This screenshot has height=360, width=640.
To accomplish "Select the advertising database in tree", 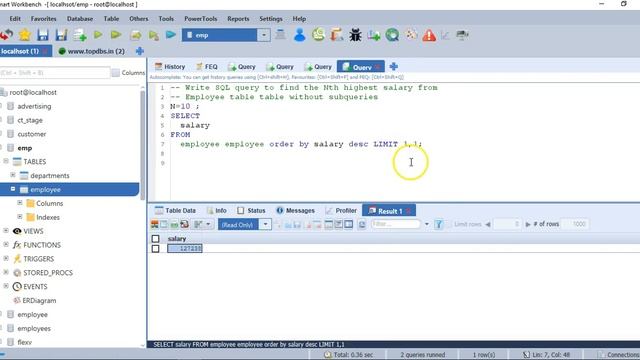I will [34, 106].
